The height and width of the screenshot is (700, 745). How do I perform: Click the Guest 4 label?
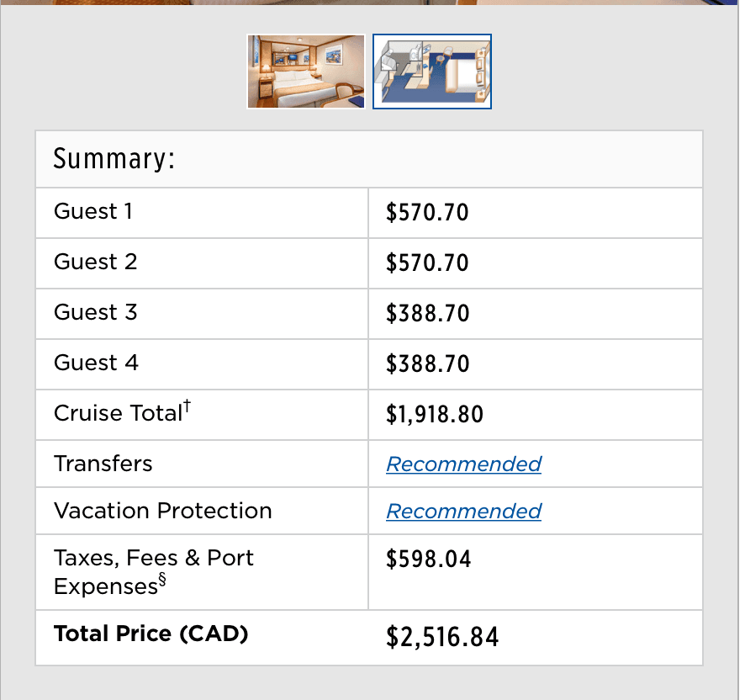(96, 363)
